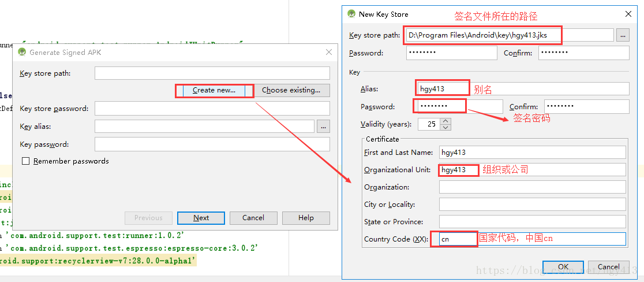The width and height of the screenshot is (644, 282).
Task: Click the test:runner:1.0.2 code line
Action: [x=92, y=236]
